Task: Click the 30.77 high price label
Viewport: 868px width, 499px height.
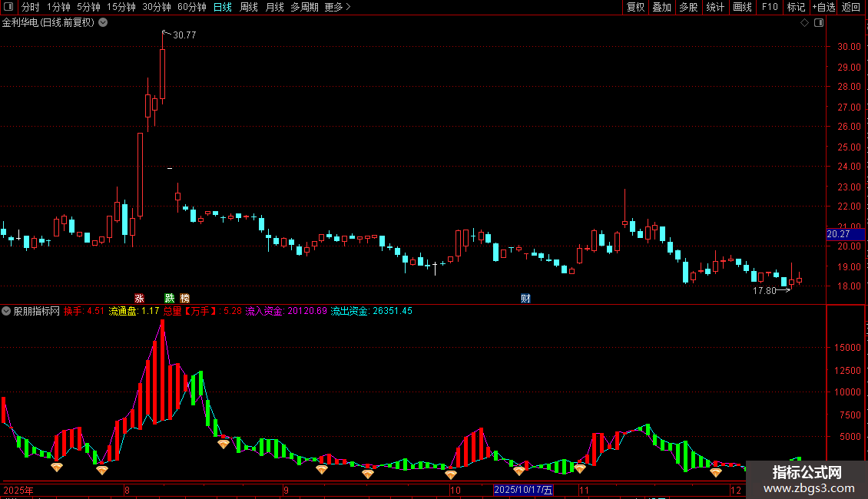Action: (184, 35)
